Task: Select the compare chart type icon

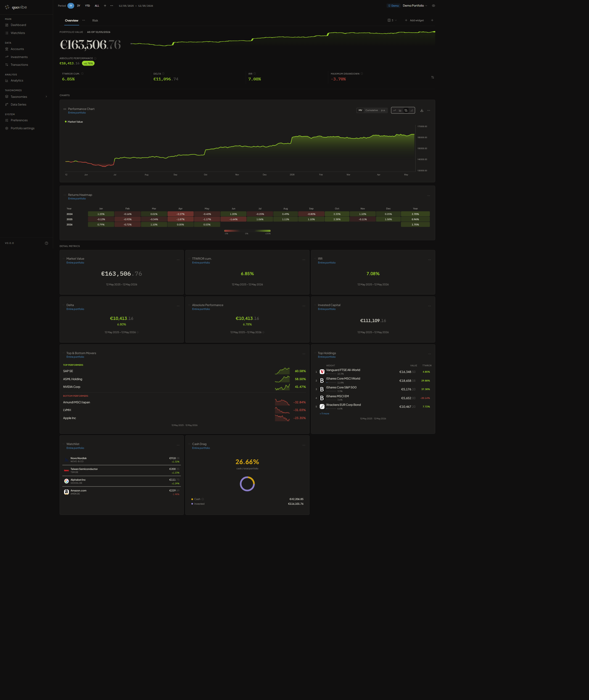Action: click(406, 110)
